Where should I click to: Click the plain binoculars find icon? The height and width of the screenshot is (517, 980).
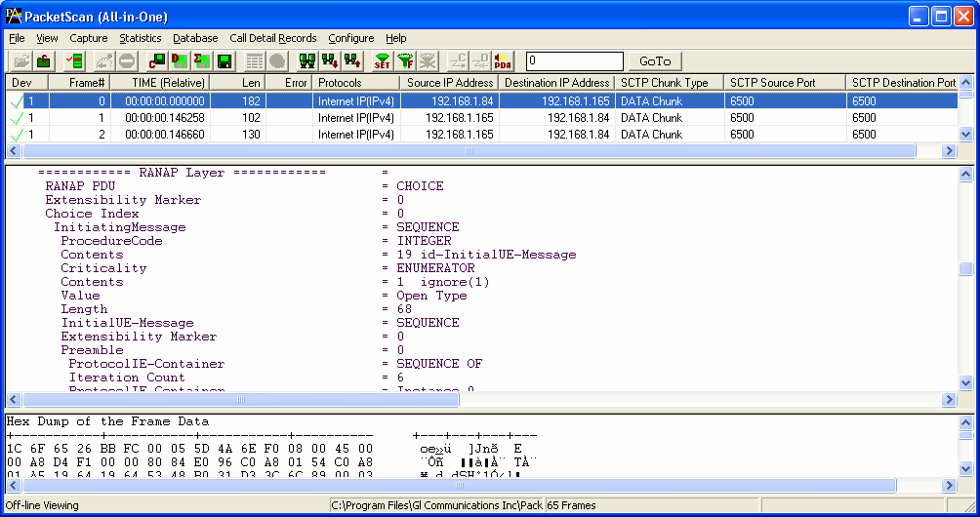(x=306, y=60)
